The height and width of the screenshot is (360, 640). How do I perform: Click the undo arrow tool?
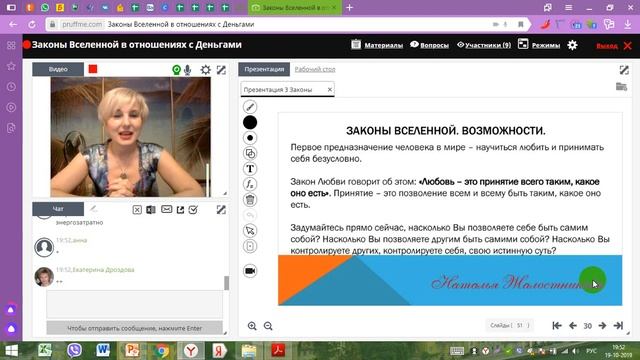point(250,215)
